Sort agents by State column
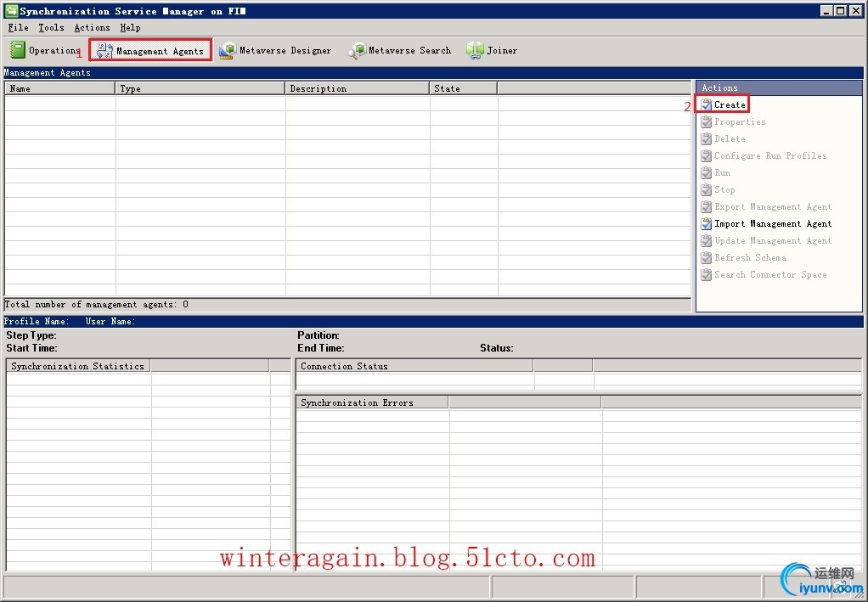Screen dimensions: 868x602 click(464, 88)
